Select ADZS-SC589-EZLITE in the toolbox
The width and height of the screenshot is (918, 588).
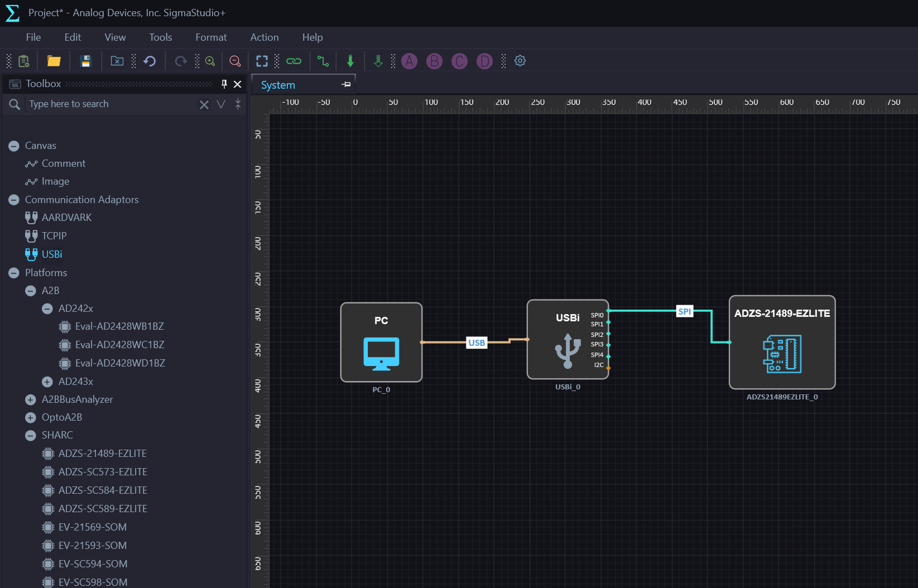94,509
